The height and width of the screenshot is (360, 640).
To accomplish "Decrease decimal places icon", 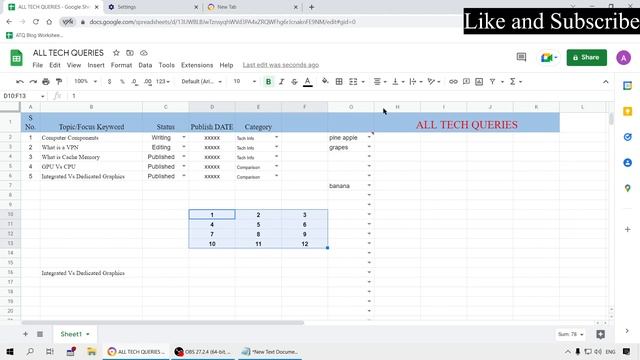I will pos(135,82).
